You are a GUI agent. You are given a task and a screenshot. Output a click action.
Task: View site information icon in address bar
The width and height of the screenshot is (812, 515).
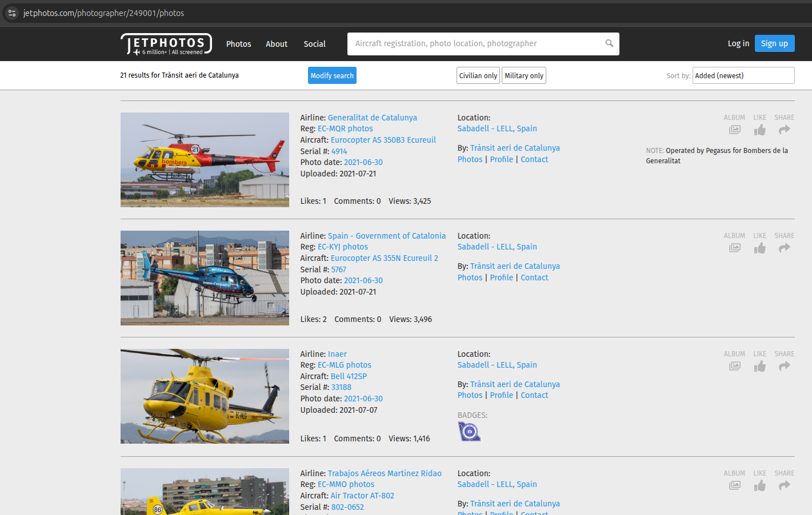pyautogui.click(x=12, y=13)
